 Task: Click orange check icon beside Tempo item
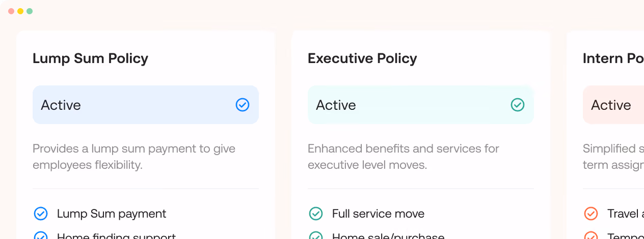pos(591,235)
